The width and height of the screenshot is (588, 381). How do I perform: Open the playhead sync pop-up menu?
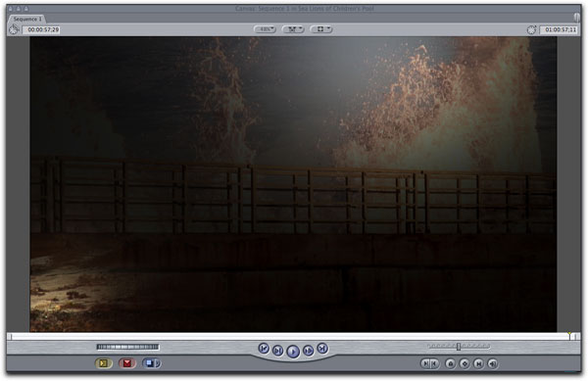[x=293, y=29]
